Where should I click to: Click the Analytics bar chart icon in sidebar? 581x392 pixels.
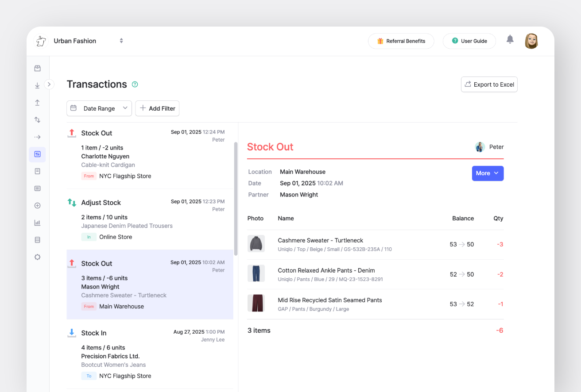[x=37, y=223]
